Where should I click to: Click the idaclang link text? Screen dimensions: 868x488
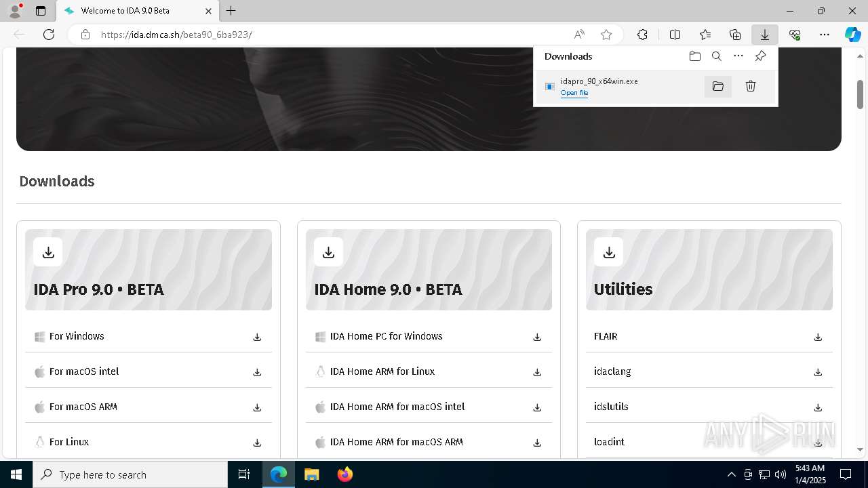point(612,371)
